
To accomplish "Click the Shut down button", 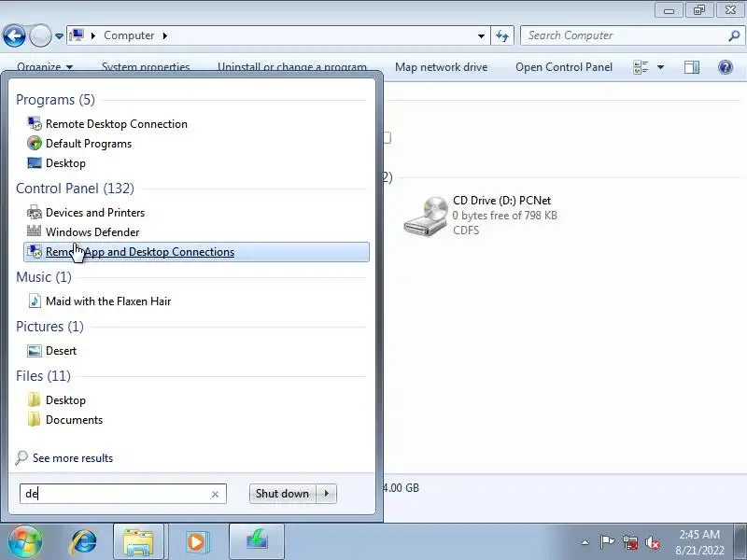I will point(282,494).
